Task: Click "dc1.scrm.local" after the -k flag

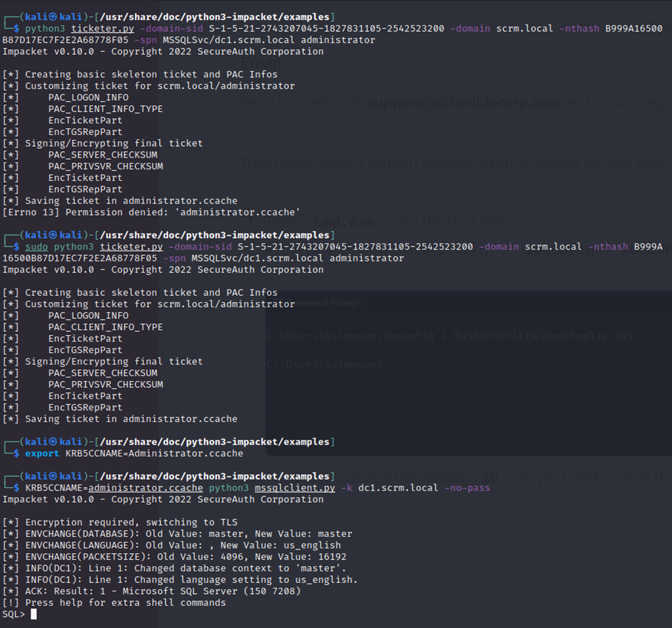Action: 398,488
